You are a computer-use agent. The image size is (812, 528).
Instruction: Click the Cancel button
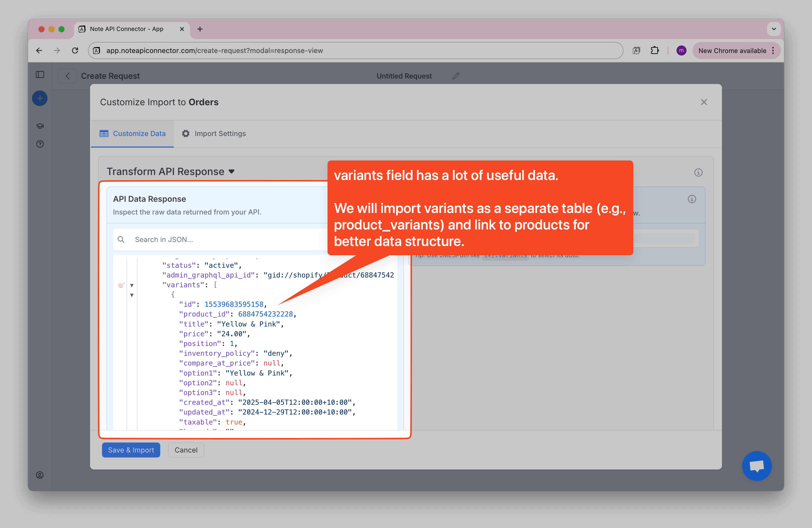pos(186,450)
